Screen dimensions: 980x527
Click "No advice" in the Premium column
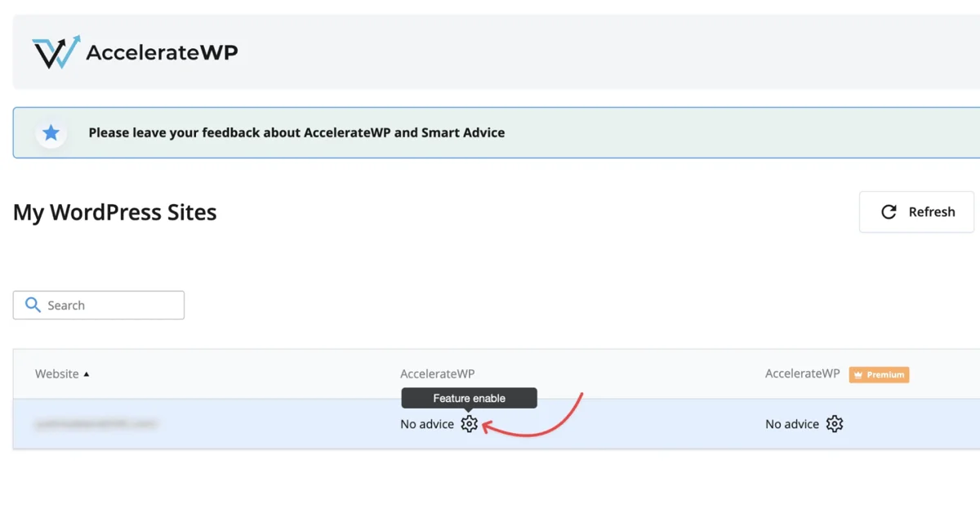[792, 424]
